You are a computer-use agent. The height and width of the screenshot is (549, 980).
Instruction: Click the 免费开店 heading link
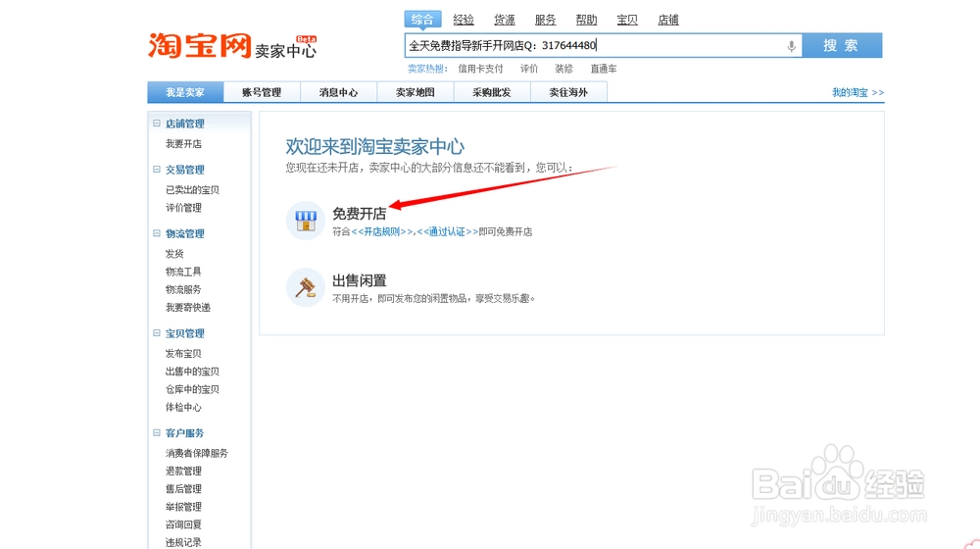coord(360,214)
